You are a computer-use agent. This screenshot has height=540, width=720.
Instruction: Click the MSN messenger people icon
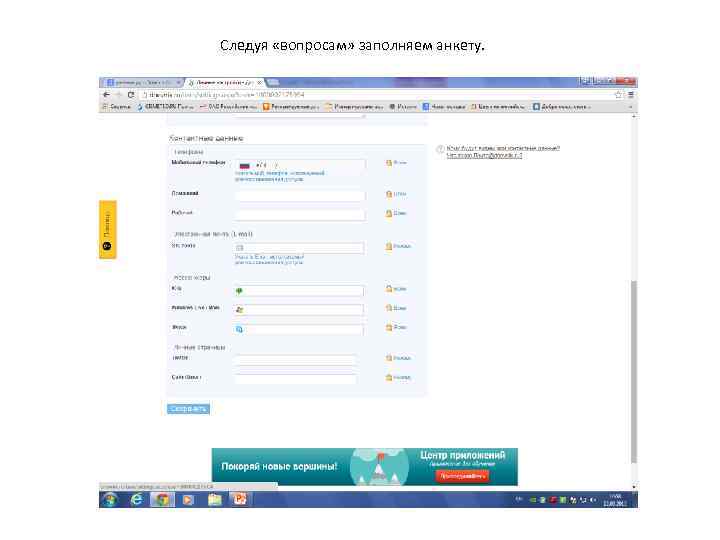pyautogui.click(x=239, y=310)
